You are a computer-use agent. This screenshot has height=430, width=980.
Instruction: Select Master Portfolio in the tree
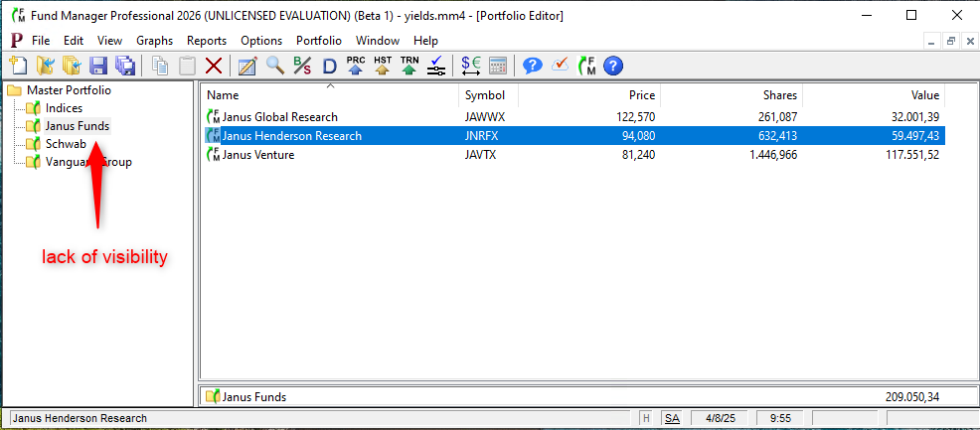click(69, 90)
